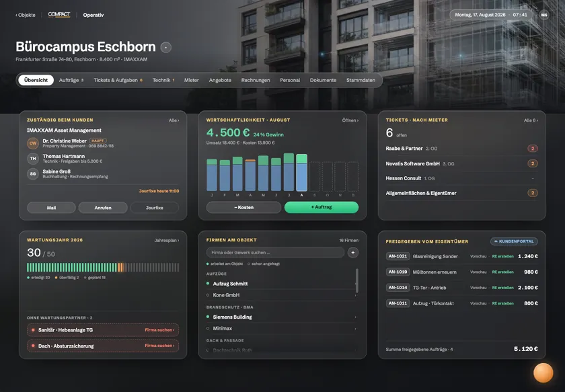Click the round dot button beside Bürocampus Eschborn
565x392 pixels.
(x=165, y=47)
